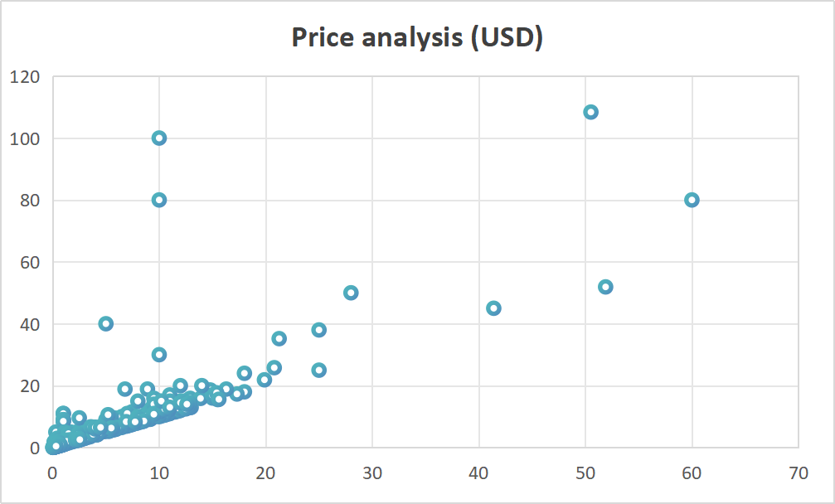Click the highest data point near y=108
The height and width of the screenshot is (504, 835).
(x=590, y=112)
